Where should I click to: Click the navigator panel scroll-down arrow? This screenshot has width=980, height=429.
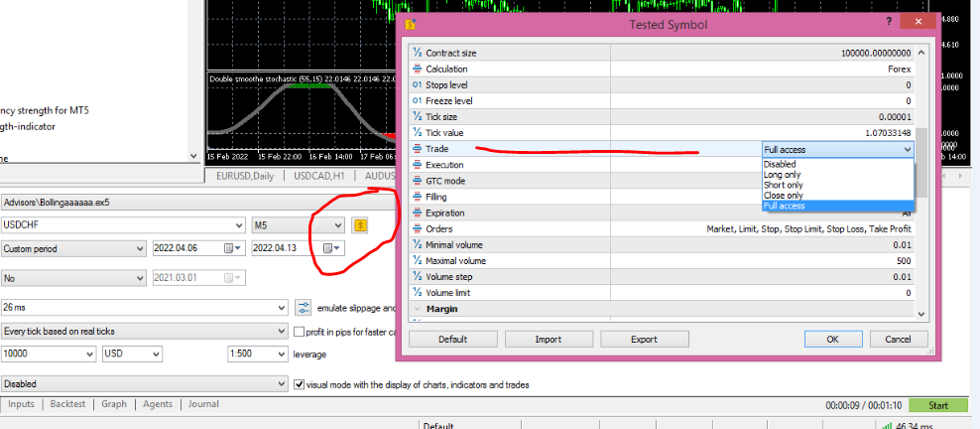(x=193, y=156)
